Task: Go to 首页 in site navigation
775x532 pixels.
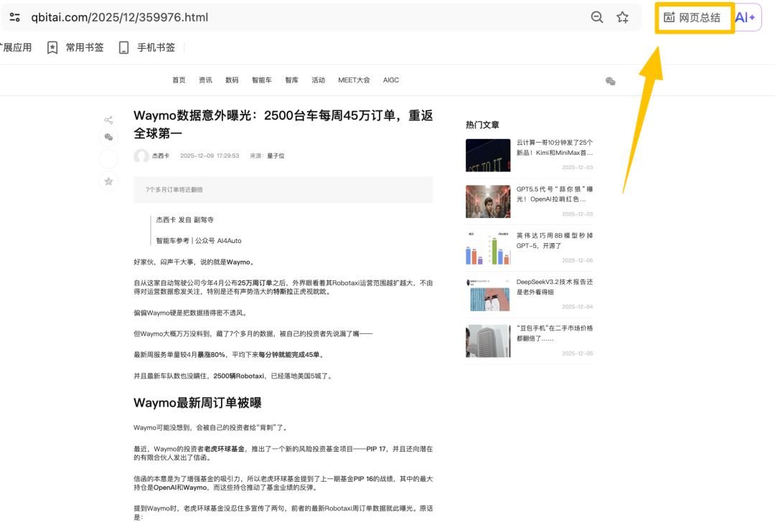Action: coord(179,80)
